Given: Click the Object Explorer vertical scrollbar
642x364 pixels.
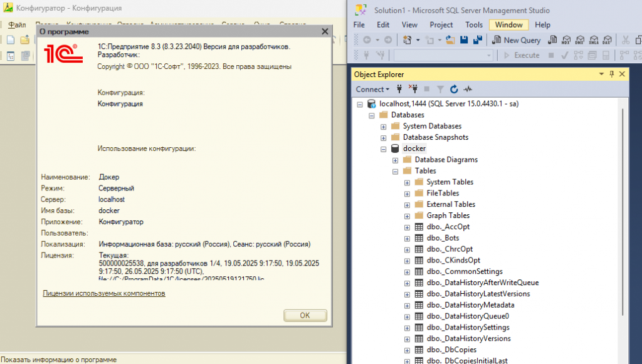Looking at the screenshot, I should point(623,212).
